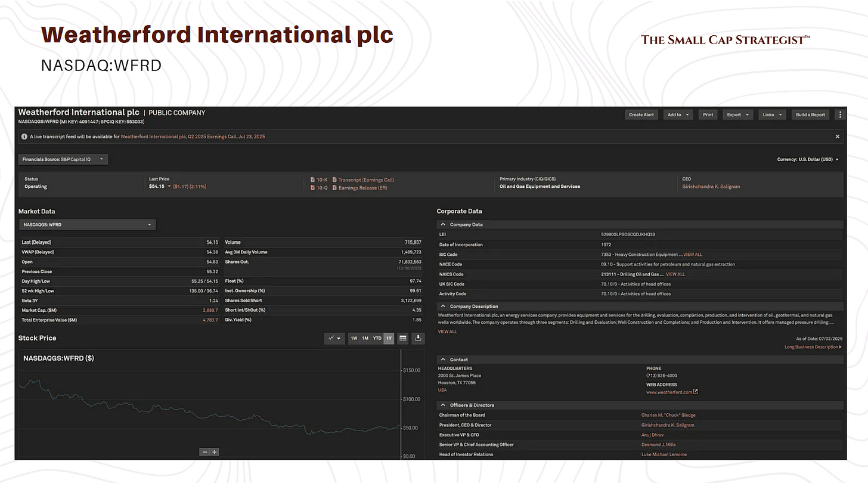Click VIEW ALL next to NAICS Code

pos(675,274)
